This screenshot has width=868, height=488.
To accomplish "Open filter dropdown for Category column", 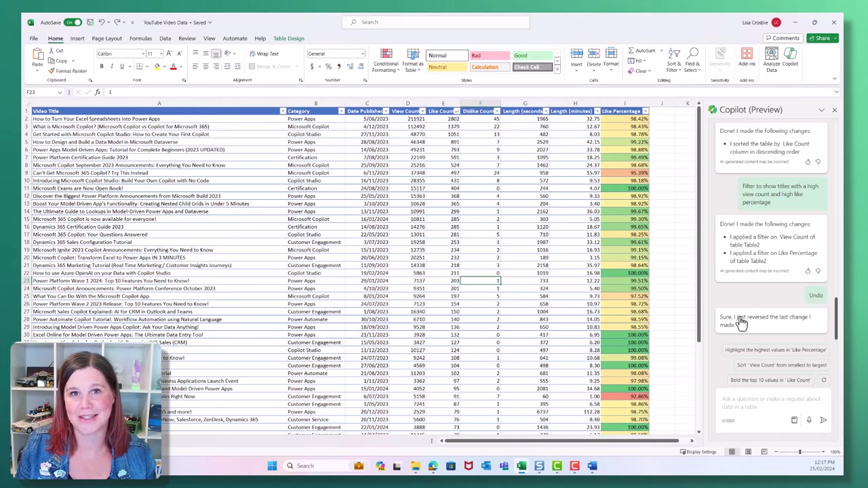I will [342, 111].
